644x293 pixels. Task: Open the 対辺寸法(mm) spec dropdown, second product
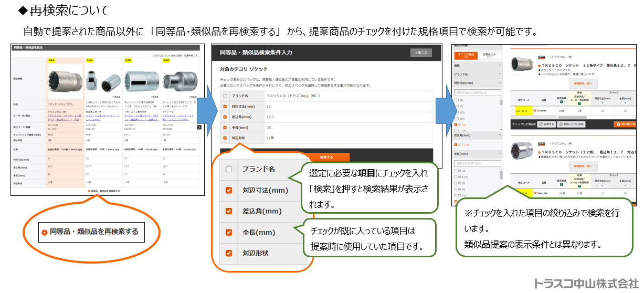pos(602,185)
